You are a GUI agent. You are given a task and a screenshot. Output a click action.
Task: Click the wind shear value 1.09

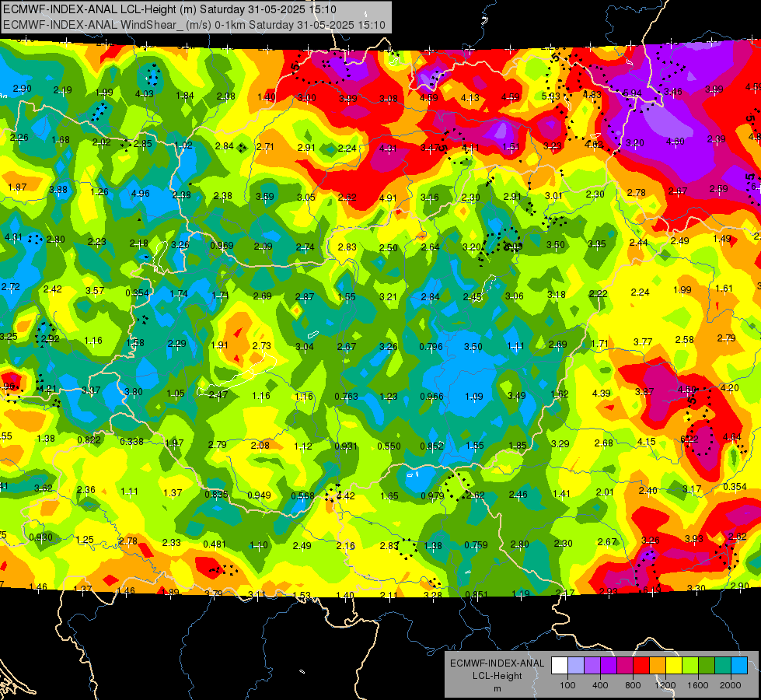coord(473,397)
